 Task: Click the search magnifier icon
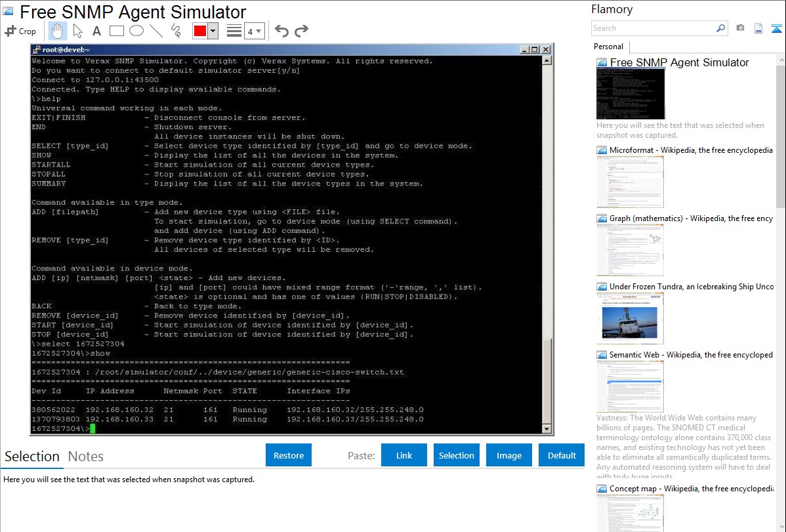click(720, 28)
